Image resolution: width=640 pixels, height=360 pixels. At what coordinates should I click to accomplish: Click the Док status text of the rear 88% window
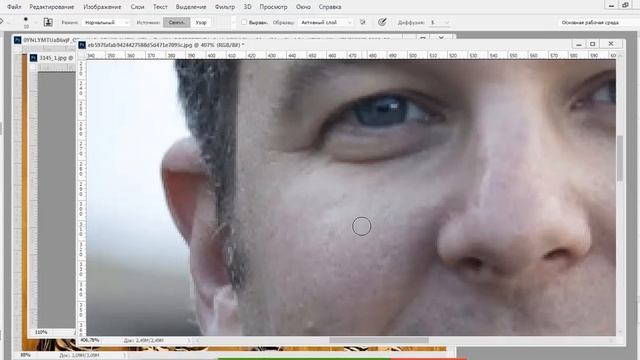(x=79, y=356)
